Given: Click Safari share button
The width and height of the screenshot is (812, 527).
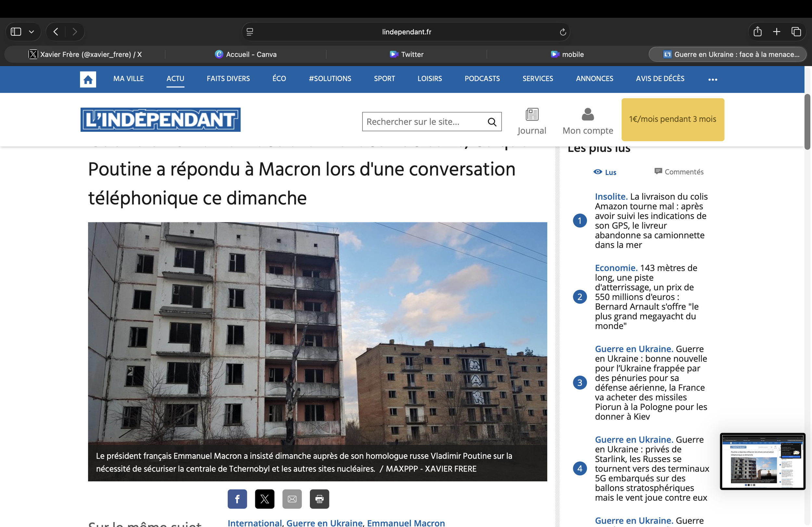Looking at the screenshot, I should click(x=757, y=32).
